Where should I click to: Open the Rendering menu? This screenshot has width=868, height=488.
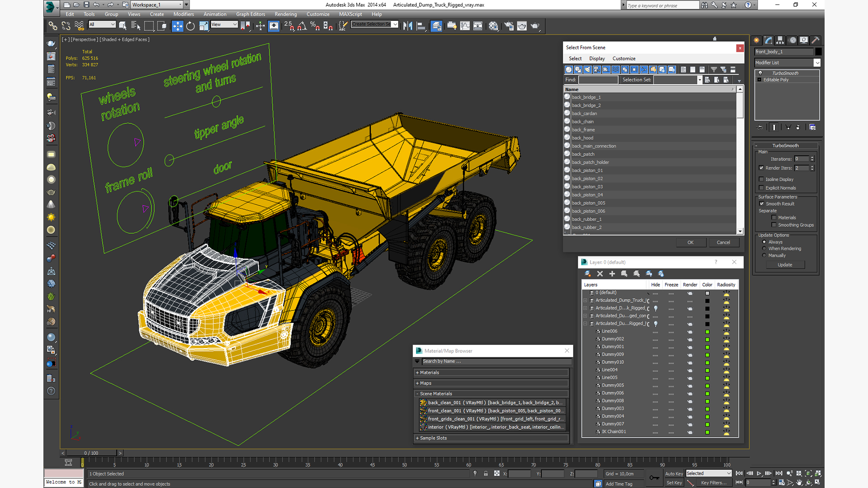(286, 14)
